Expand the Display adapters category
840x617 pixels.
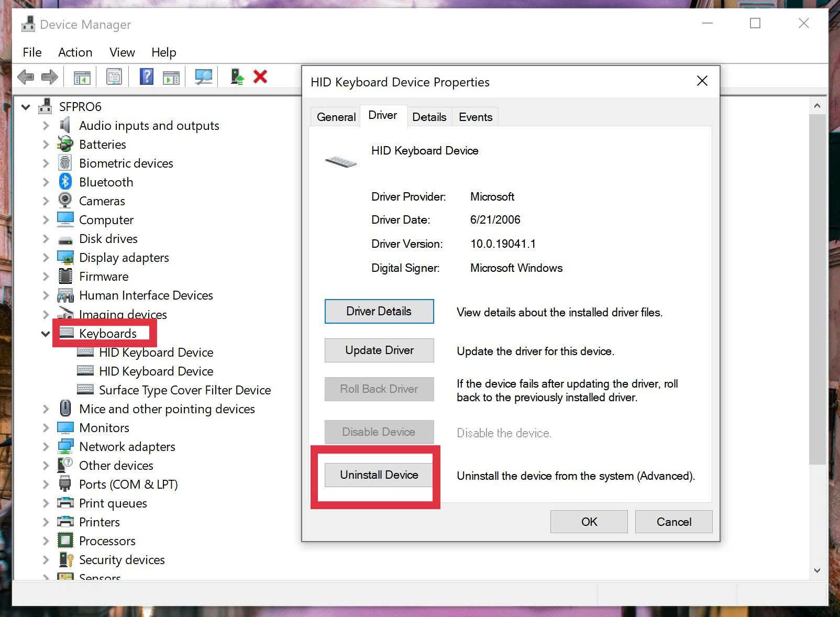coord(46,258)
